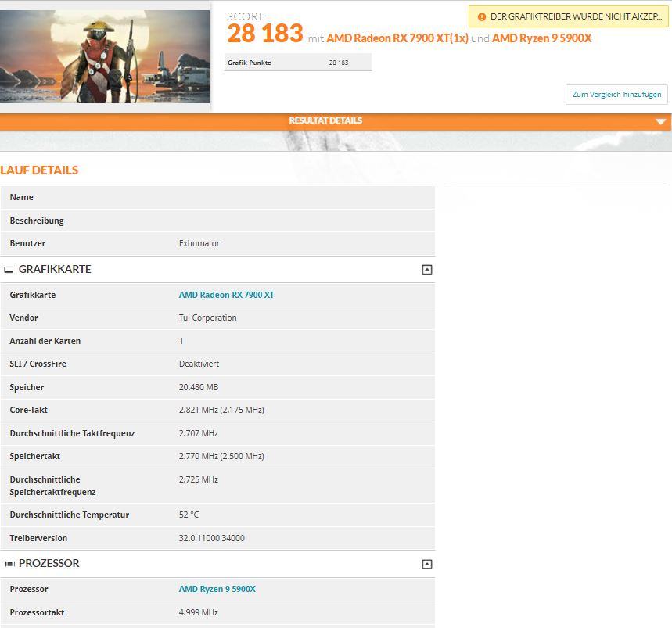Click the Treiberversion label

point(38,538)
